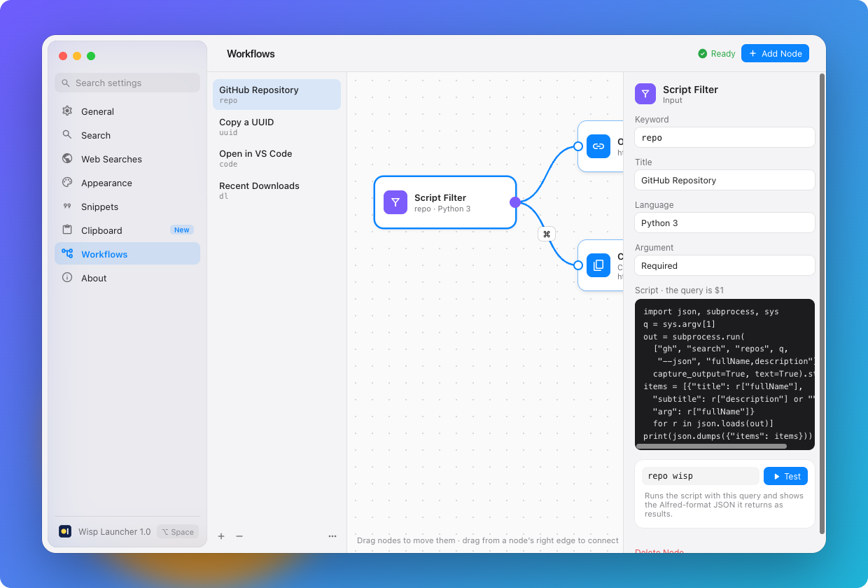The height and width of the screenshot is (588, 868).
Task: Select the Copy a UUID workflow
Action: pos(276,127)
